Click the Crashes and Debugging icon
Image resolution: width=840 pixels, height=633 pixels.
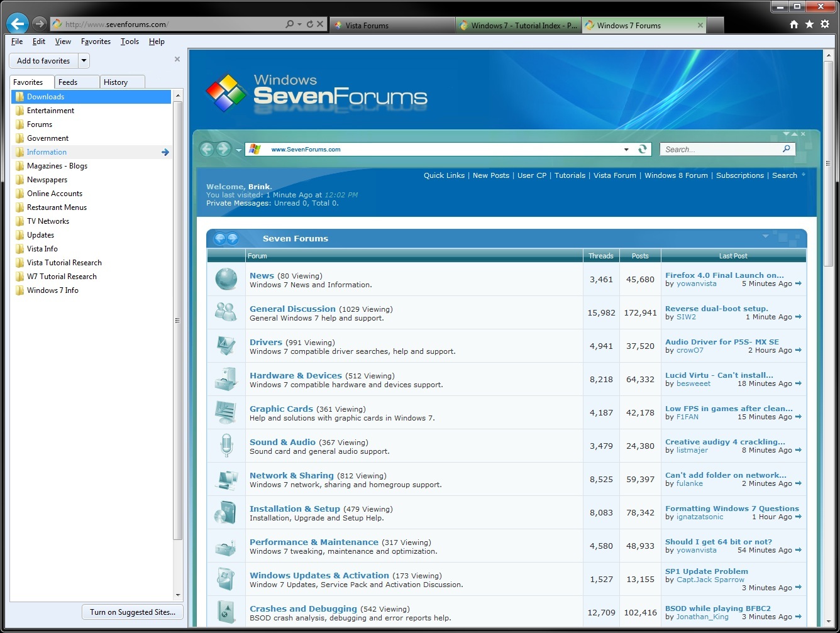tap(226, 612)
